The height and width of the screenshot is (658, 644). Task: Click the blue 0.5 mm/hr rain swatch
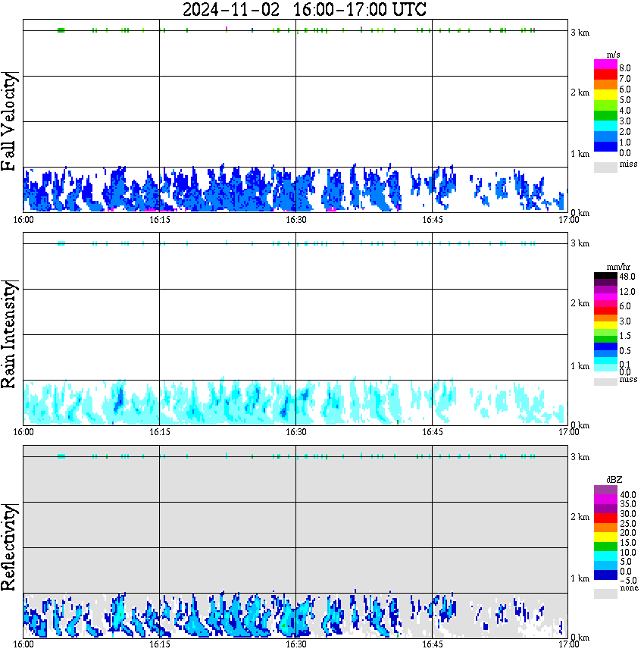click(605, 346)
